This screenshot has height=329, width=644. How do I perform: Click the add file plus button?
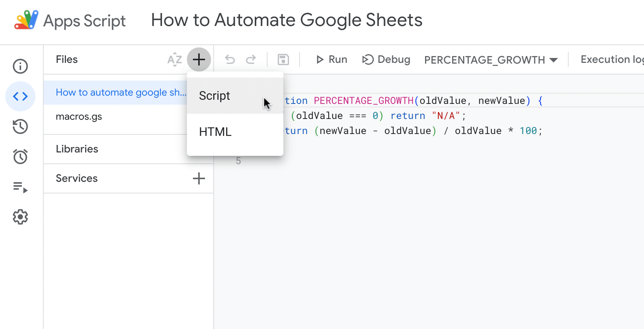199,59
